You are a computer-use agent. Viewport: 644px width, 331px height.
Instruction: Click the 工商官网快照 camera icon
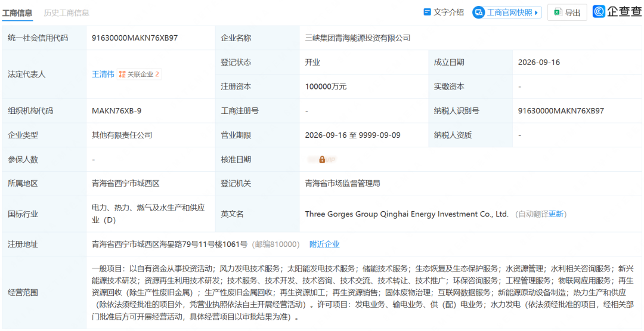point(479,13)
